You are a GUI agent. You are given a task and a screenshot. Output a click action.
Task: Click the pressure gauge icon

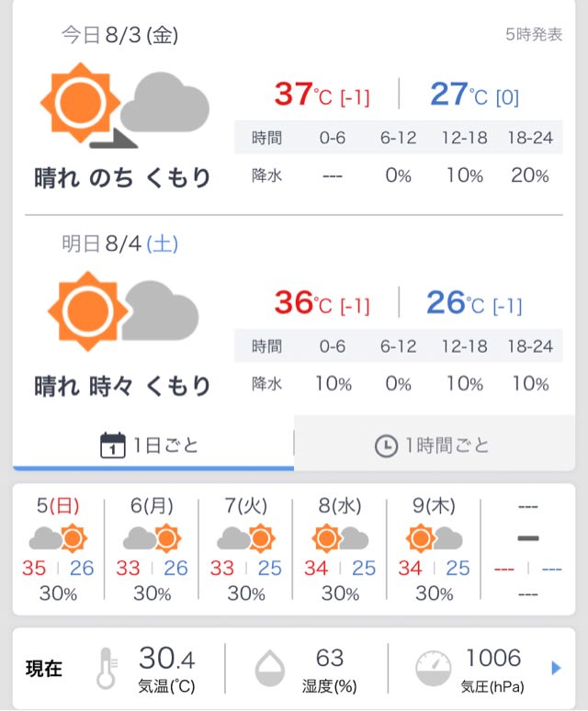(434, 669)
